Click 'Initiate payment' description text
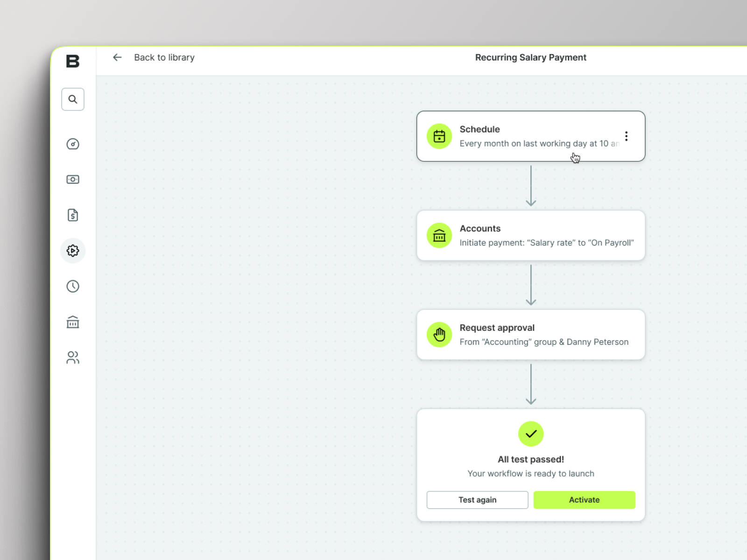The height and width of the screenshot is (560, 747). pos(547,243)
